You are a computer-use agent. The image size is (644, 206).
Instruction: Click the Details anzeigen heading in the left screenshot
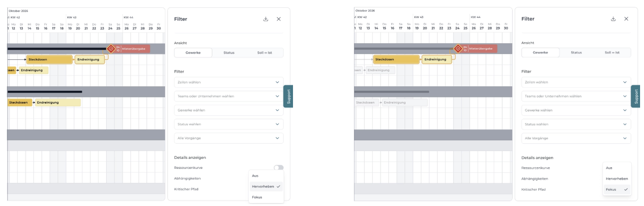[190, 157]
